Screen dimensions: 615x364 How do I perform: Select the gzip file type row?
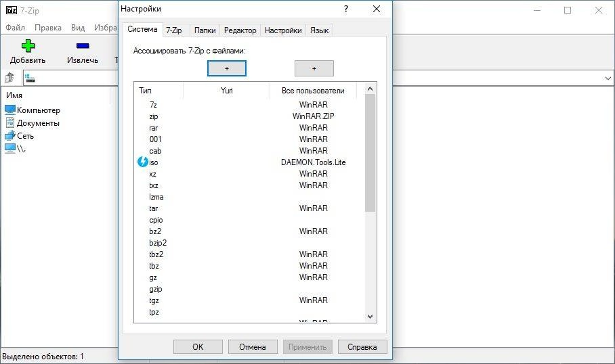(249, 289)
